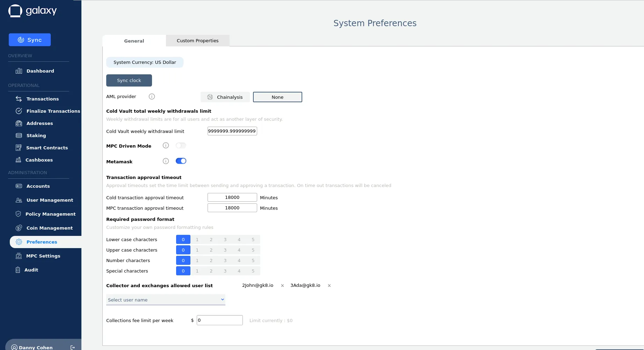Viewport: 644px width, 350px height.
Task: Open the Addresses section
Action: (34, 123)
